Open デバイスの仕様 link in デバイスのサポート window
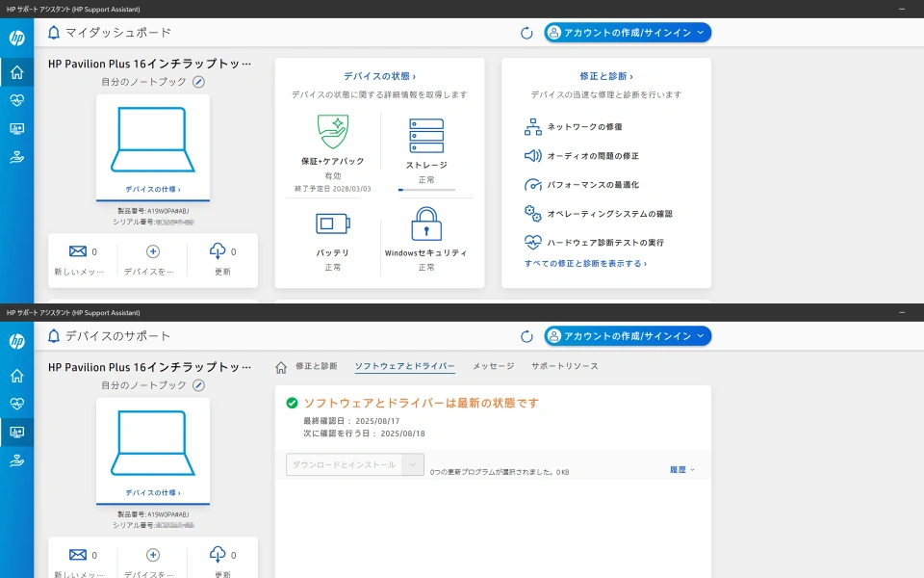 coord(153,493)
